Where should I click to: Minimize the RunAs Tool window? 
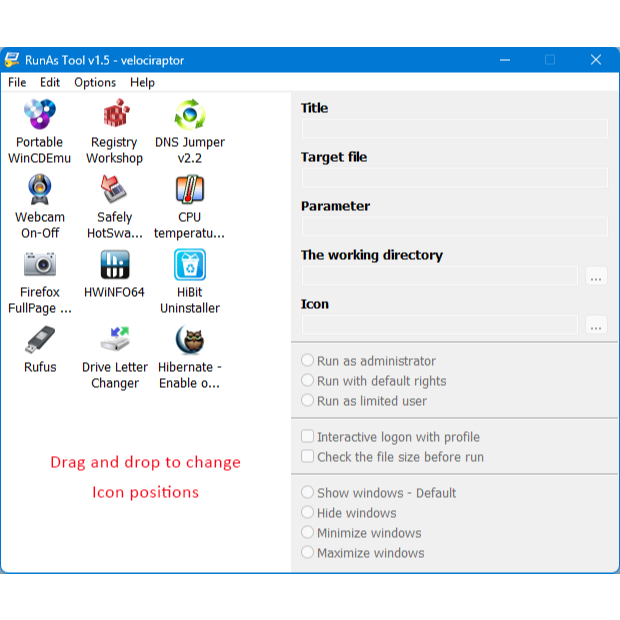(x=505, y=60)
